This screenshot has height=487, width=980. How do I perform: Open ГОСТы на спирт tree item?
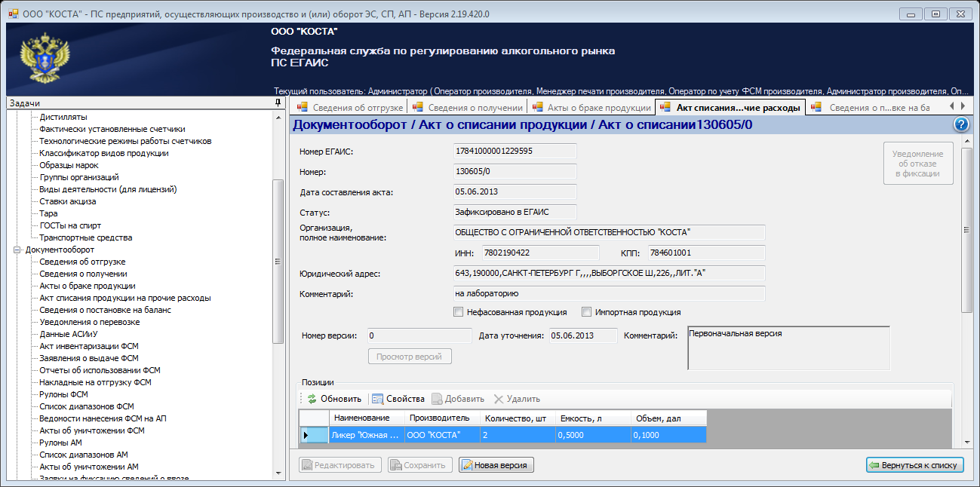point(70,225)
